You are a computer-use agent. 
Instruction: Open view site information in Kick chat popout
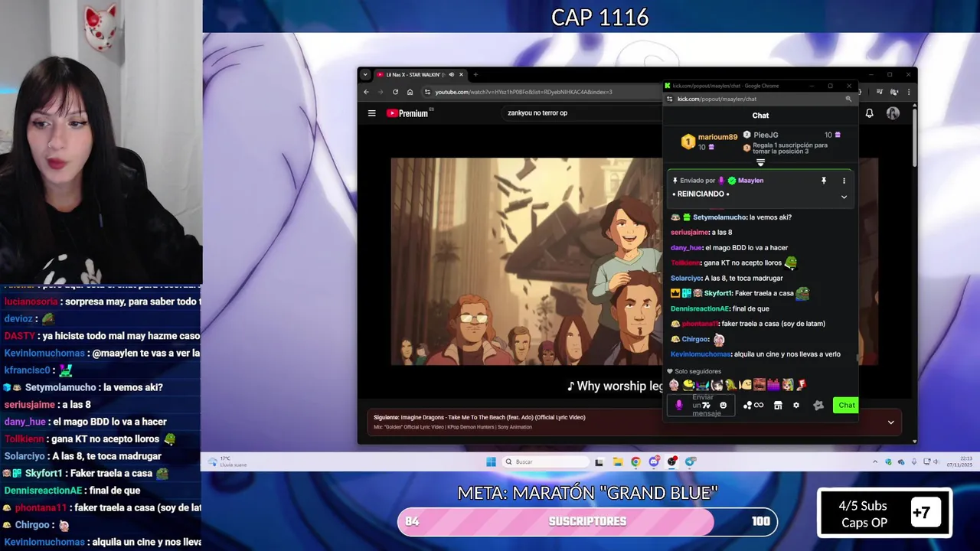click(x=670, y=99)
